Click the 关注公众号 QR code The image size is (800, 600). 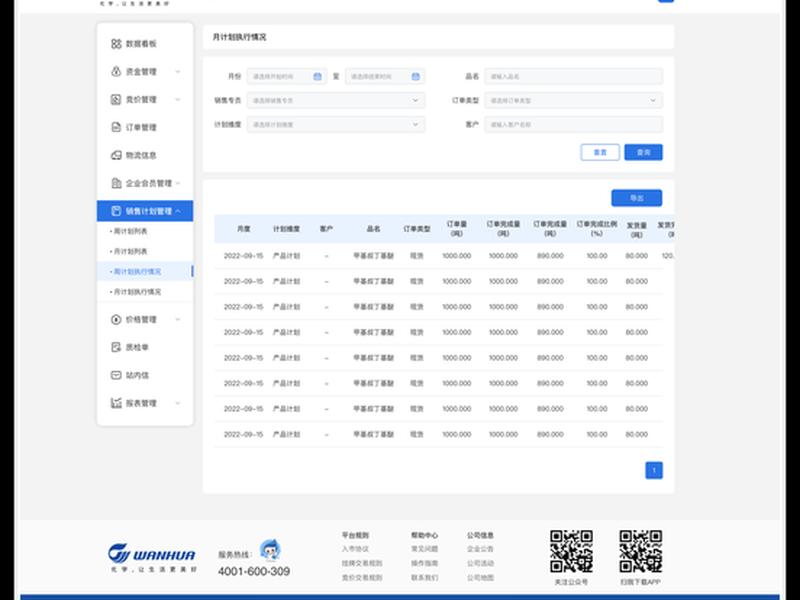pos(571,551)
